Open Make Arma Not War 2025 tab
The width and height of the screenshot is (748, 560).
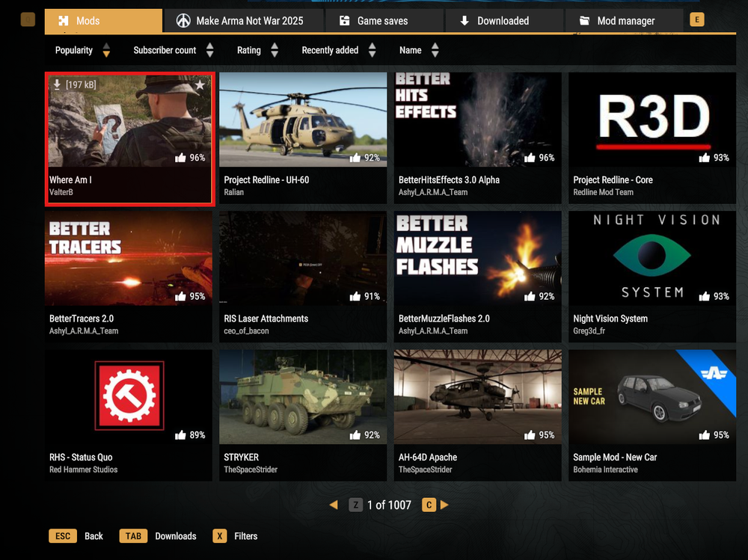(x=243, y=21)
